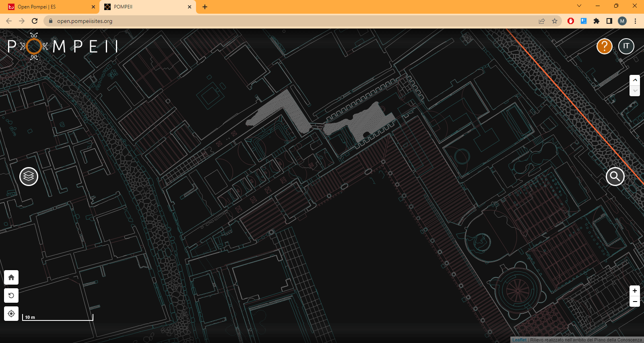Go up one map level
The height and width of the screenshot is (343, 644).
635,80
